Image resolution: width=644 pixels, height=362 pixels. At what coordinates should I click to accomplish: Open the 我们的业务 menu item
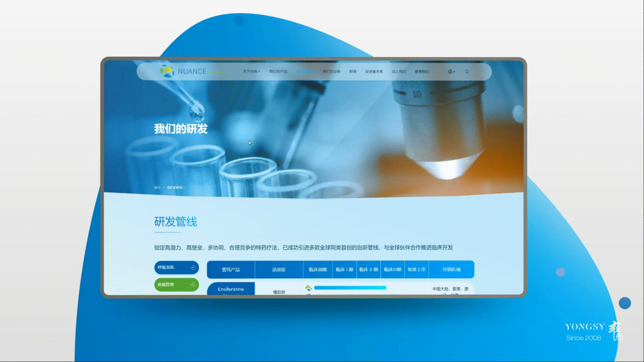[331, 71]
